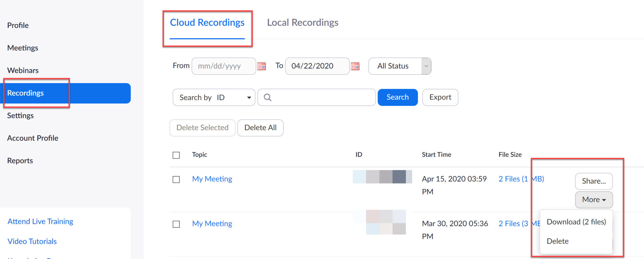This screenshot has width=644, height=259.
Task: Check the box for the Apr 15 meeting
Action: (x=176, y=179)
